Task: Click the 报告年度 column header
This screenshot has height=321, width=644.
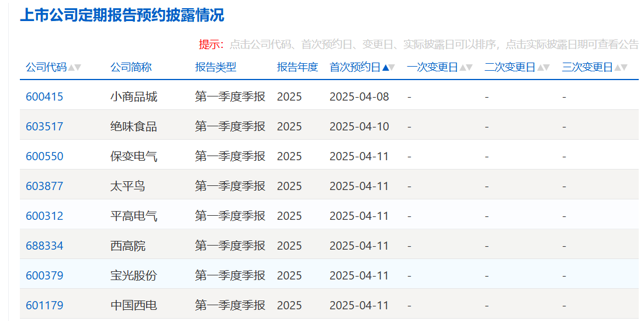Action: tap(297, 67)
